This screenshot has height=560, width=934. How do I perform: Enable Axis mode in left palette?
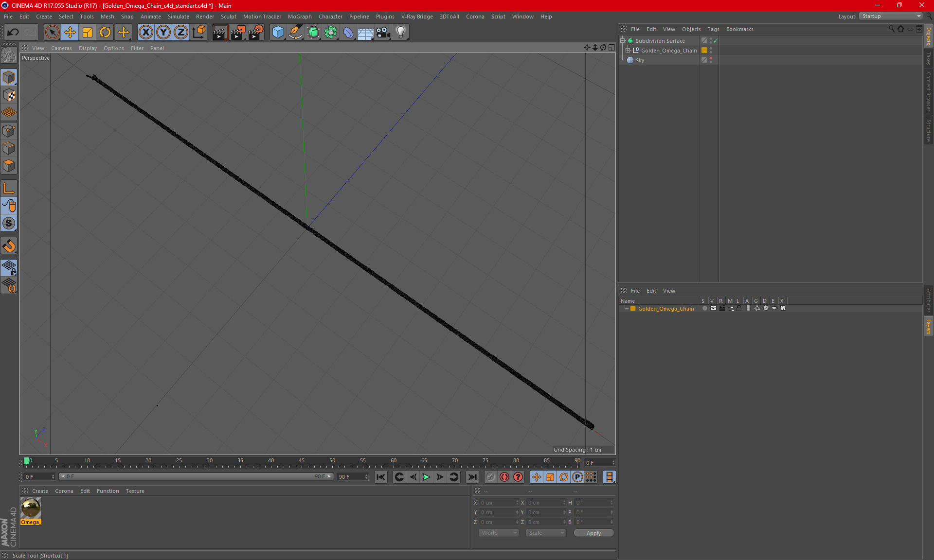pos(9,188)
